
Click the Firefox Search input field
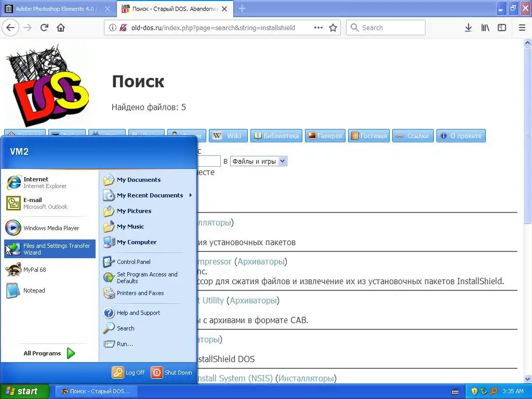(x=385, y=28)
